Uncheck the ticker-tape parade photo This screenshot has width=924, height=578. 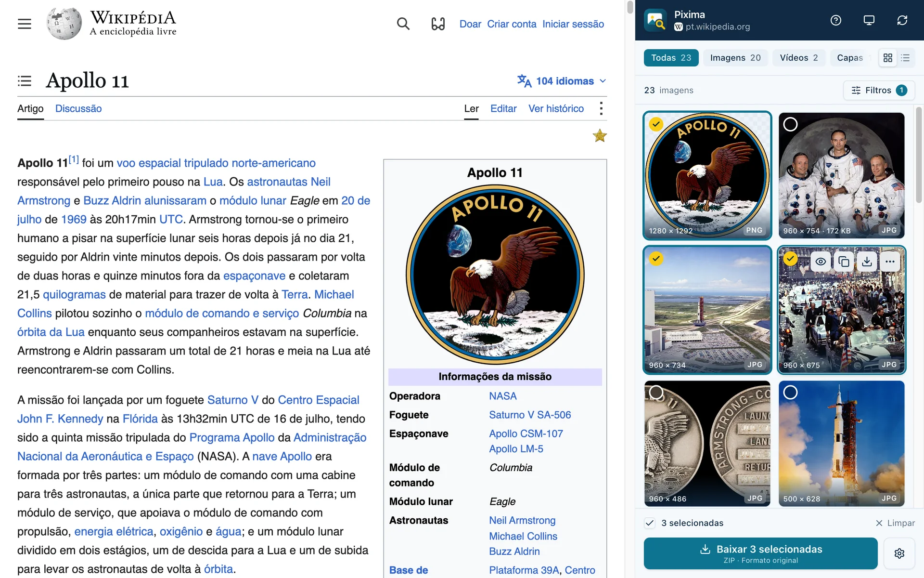(x=790, y=259)
